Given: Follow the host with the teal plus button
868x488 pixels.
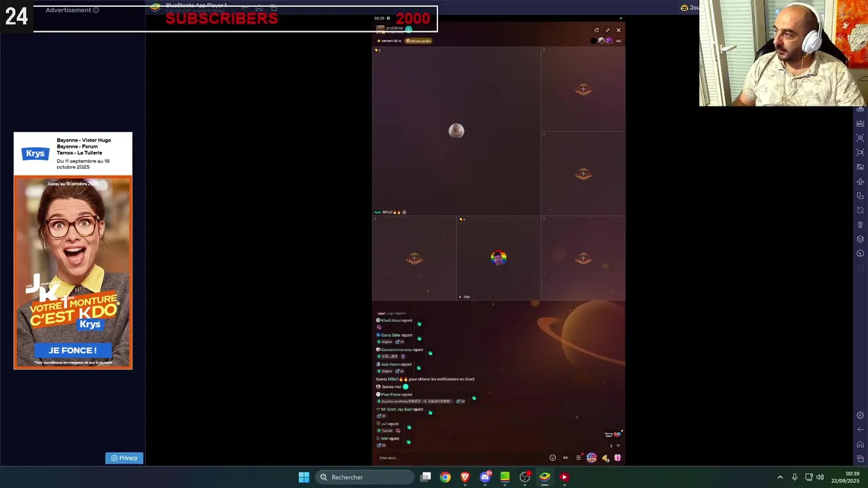Looking at the screenshot, I should [x=408, y=28].
